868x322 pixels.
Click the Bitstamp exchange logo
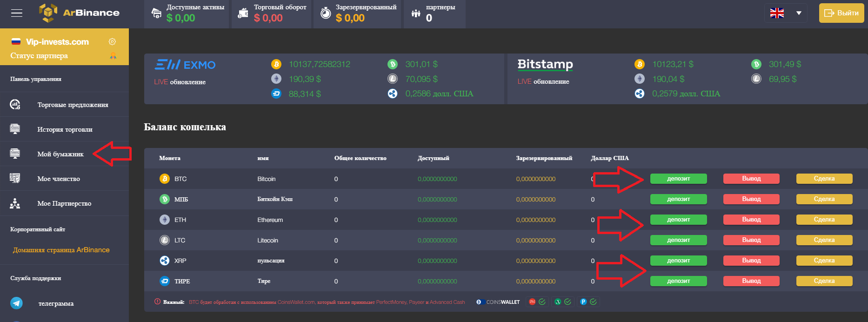545,64
